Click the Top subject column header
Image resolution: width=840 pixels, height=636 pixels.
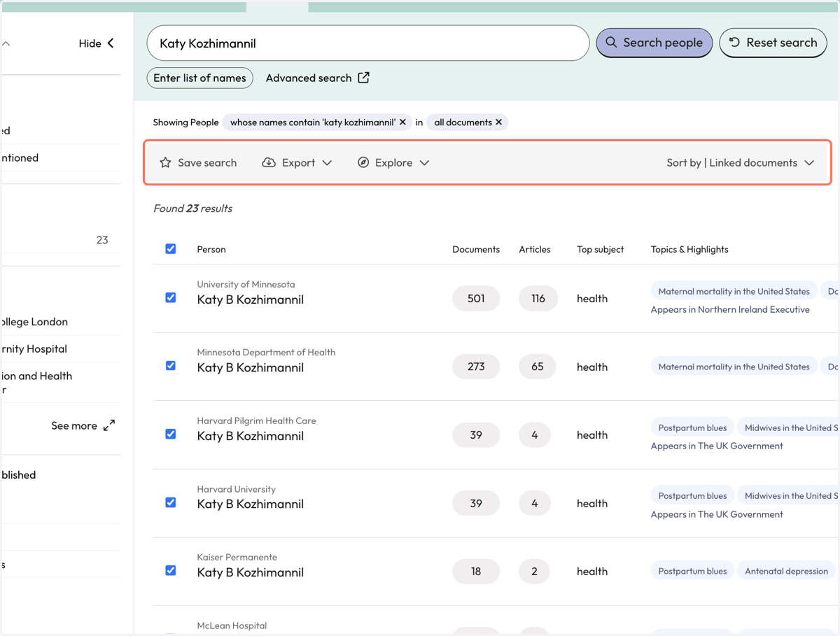click(x=601, y=249)
